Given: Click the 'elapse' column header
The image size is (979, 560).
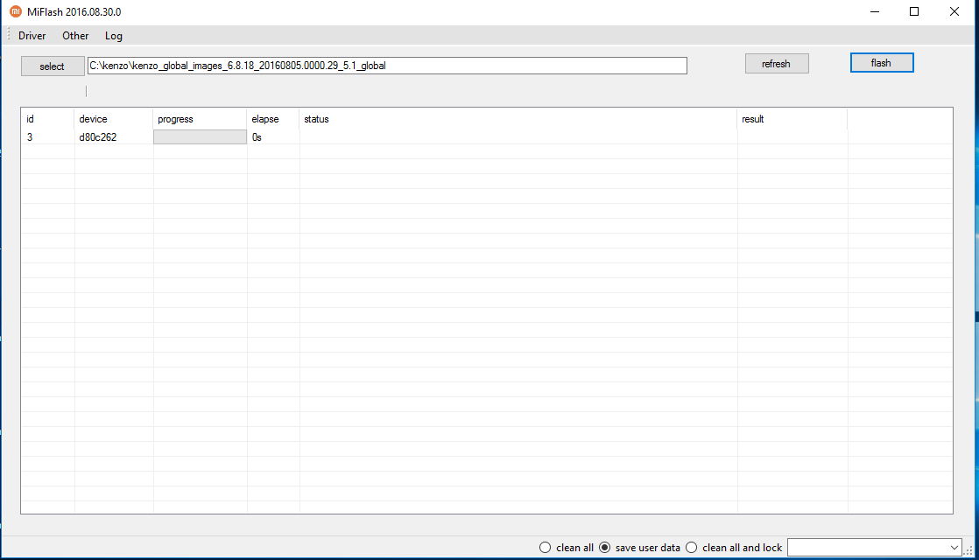Looking at the screenshot, I should 273,119.
